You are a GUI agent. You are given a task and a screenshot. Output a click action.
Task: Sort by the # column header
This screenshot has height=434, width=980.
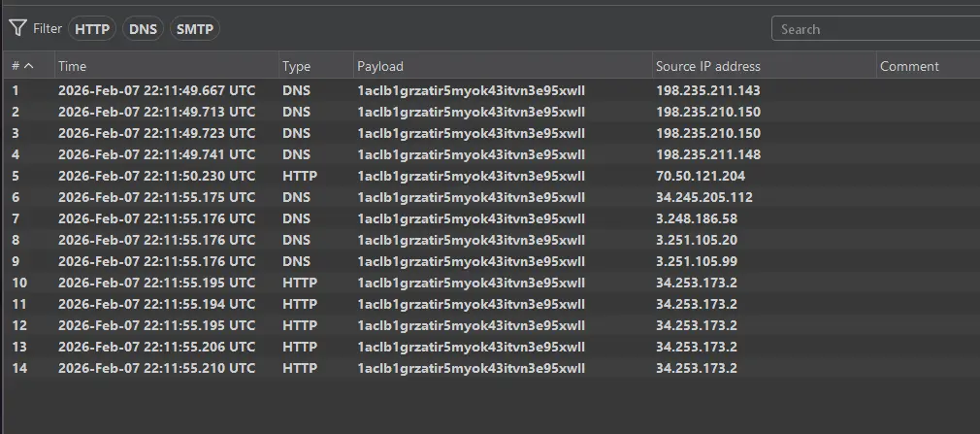coord(16,66)
